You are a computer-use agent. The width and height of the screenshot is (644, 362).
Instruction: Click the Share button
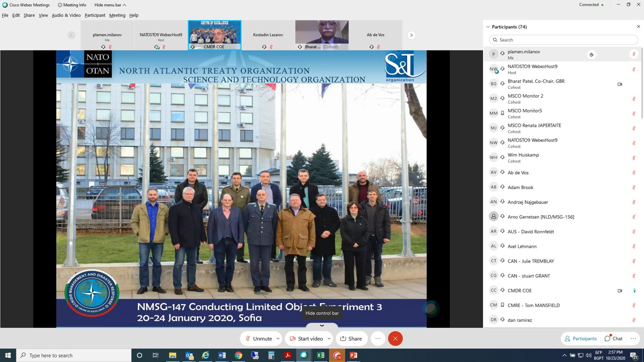[351, 338]
